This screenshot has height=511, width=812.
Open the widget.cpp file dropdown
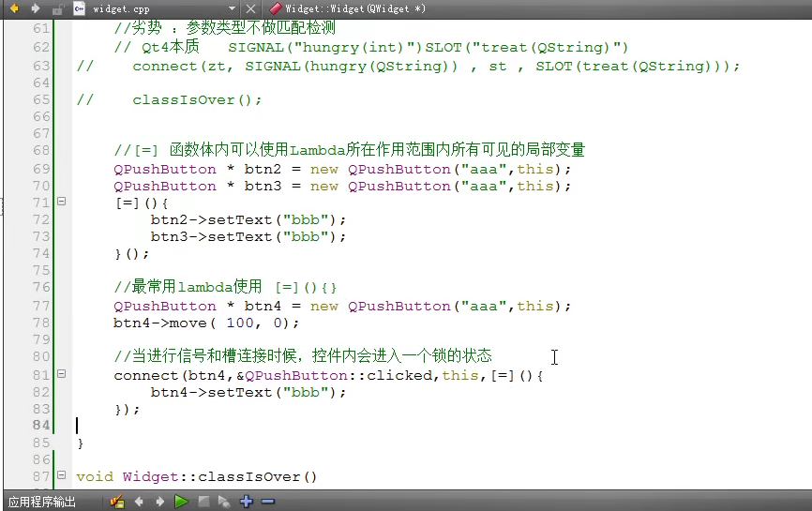pos(232,8)
